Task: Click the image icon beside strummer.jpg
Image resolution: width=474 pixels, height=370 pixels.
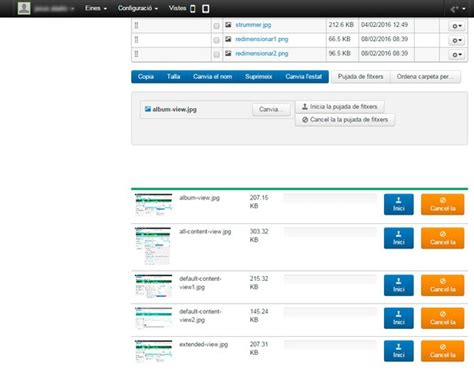Action: (228, 25)
